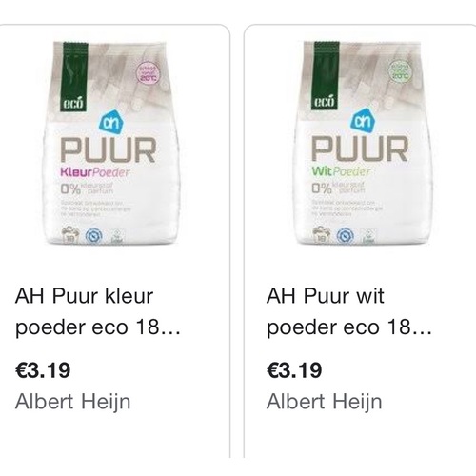Click the green 20°C badge on WitPoeder bag

tap(400, 71)
